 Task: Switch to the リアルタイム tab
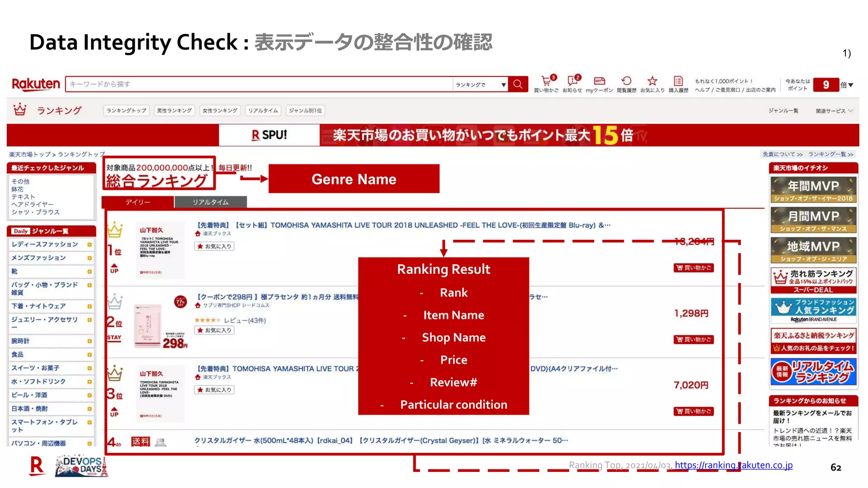tap(211, 202)
